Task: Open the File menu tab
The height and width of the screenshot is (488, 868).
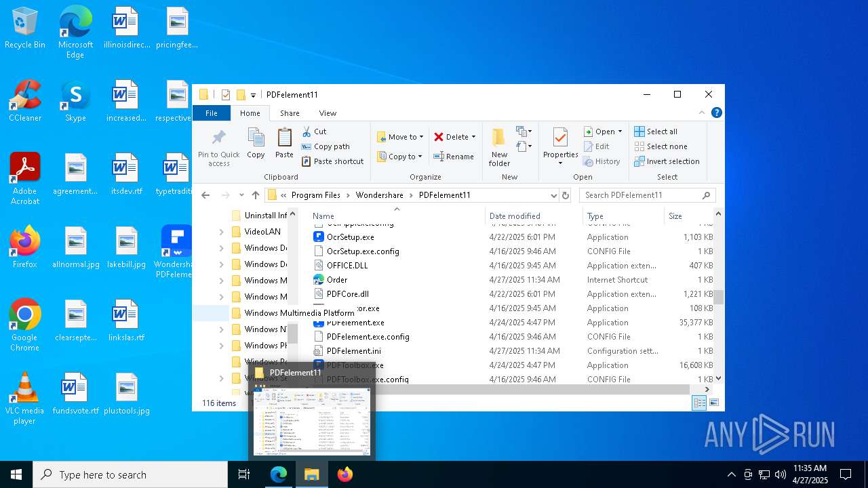Action: click(x=212, y=113)
